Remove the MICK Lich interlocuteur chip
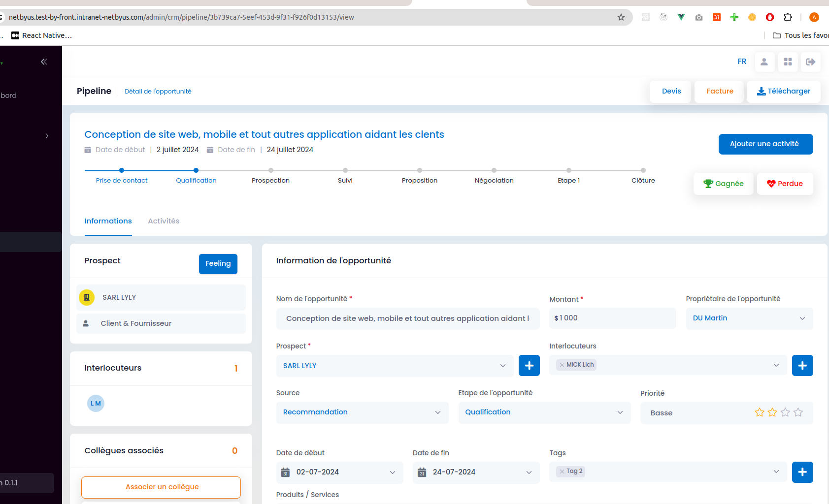Image resolution: width=829 pixels, height=504 pixels. (x=562, y=365)
